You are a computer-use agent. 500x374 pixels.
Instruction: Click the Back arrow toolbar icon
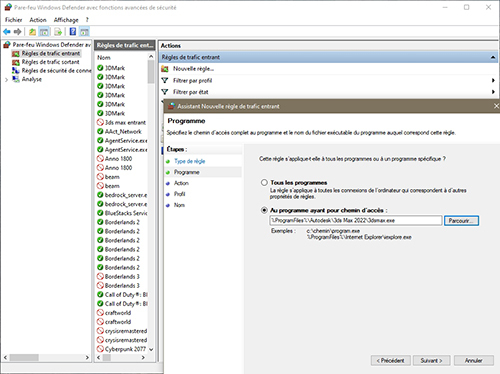(x=7, y=32)
